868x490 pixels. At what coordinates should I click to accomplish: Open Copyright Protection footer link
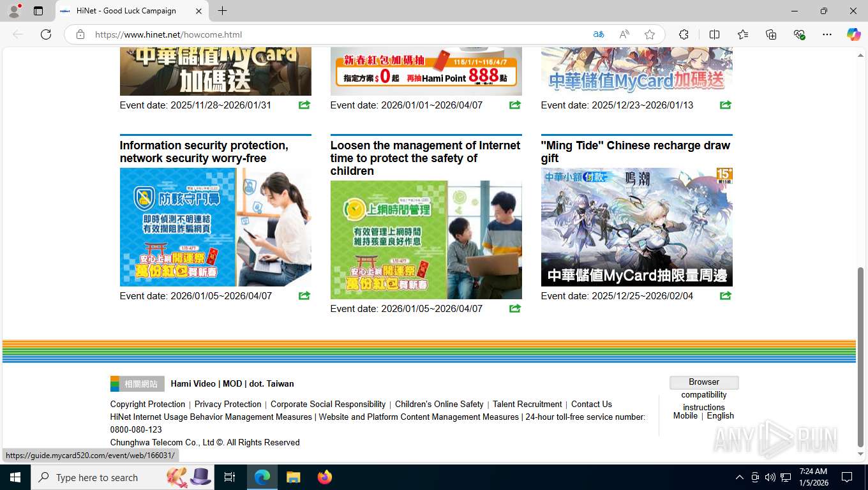(147, 404)
